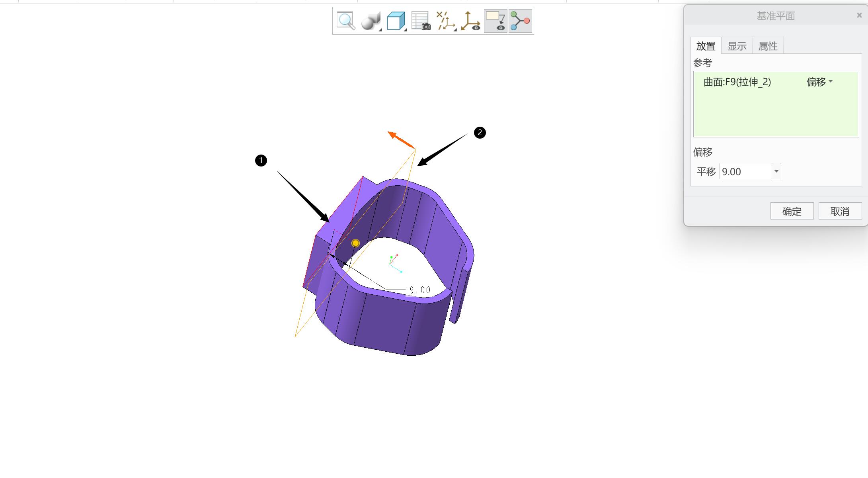This screenshot has width=868, height=478.
Task: Switch to the 显示 tab
Action: tap(737, 46)
